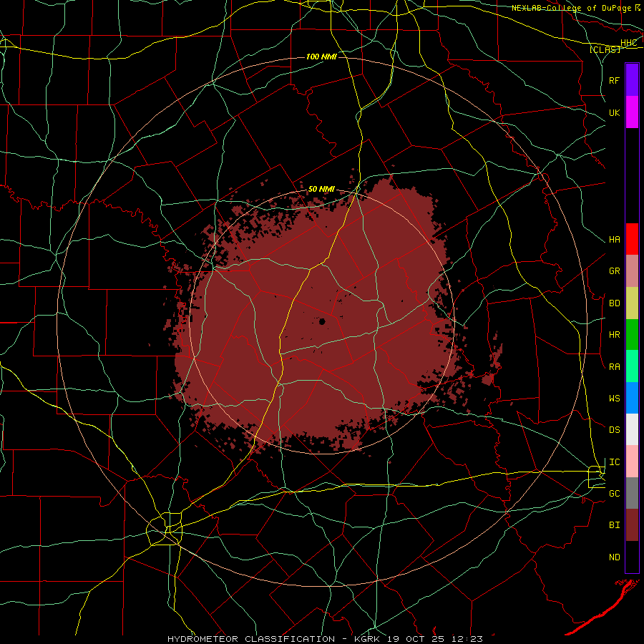Click the HHC product code label

[629, 43]
